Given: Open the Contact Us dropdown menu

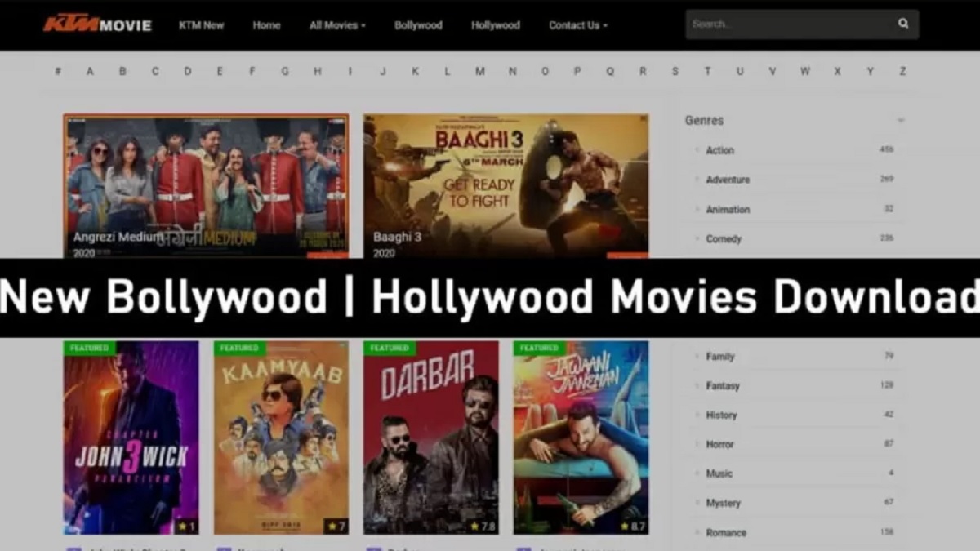Looking at the screenshot, I should [x=578, y=25].
